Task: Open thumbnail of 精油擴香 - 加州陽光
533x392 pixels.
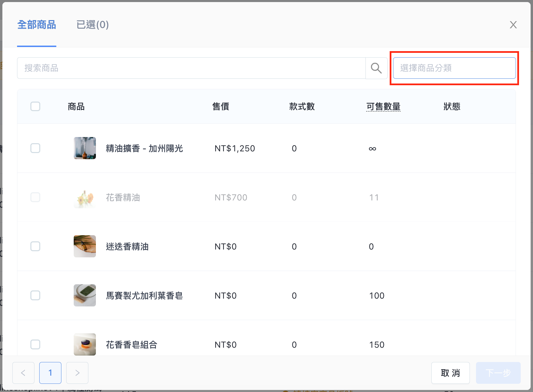Action: (85, 148)
